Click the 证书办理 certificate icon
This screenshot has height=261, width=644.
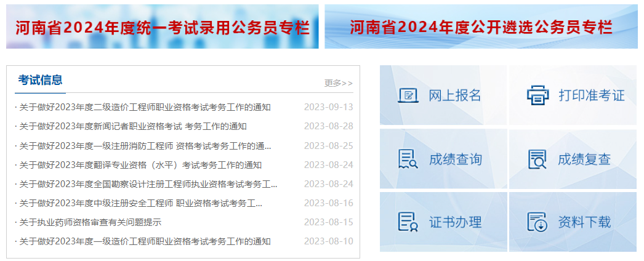click(408, 222)
